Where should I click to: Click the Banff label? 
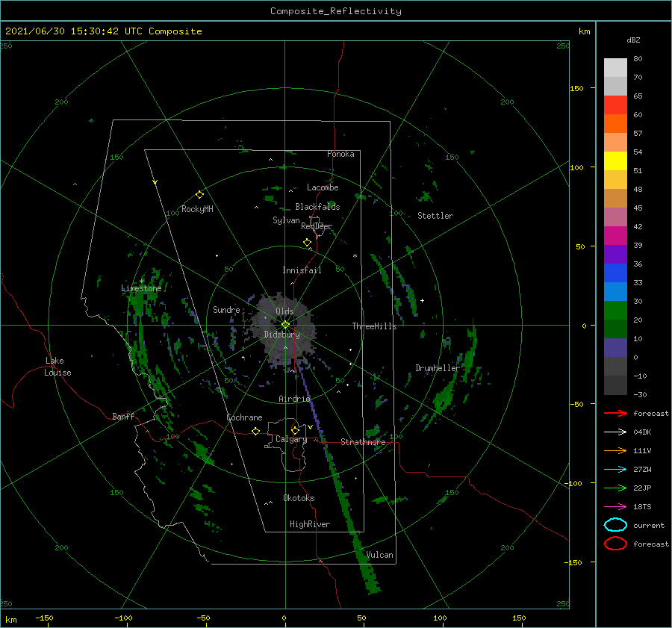point(123,416)
